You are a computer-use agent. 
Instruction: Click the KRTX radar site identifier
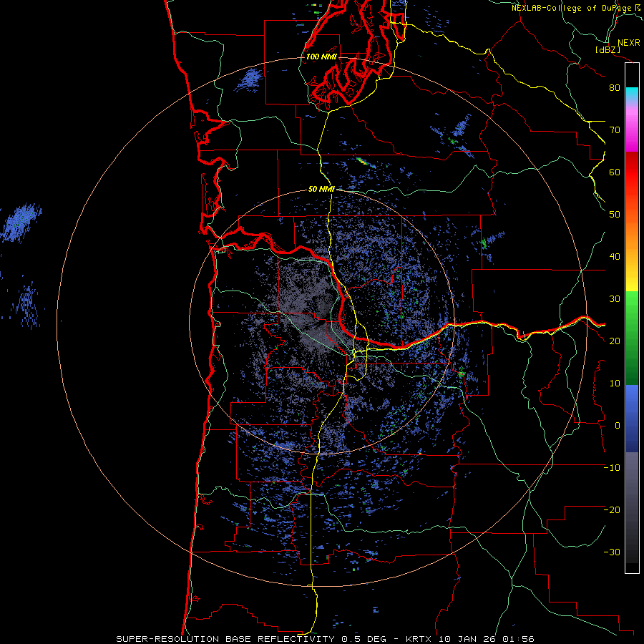[419, 639]
